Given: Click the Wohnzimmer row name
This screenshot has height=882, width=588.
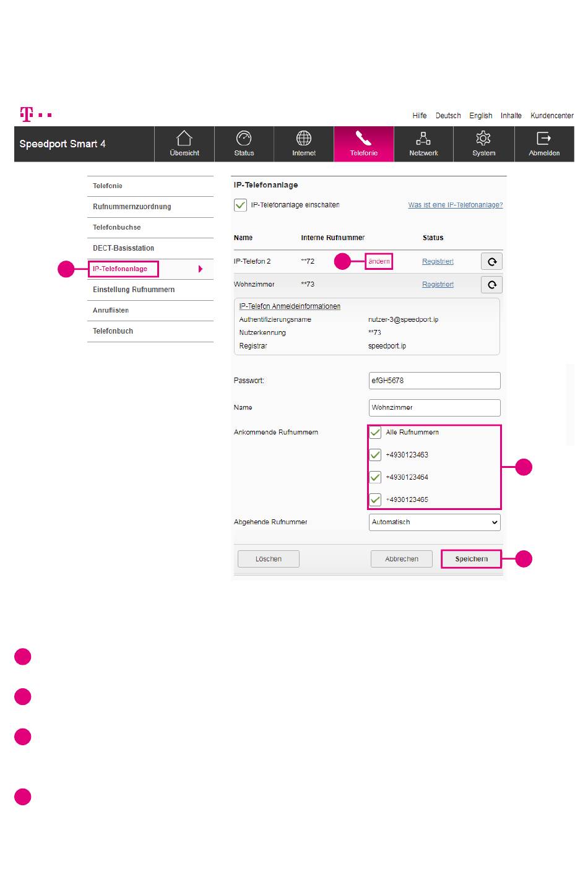Looking at the screenshot, I should (x=254, y=284).
